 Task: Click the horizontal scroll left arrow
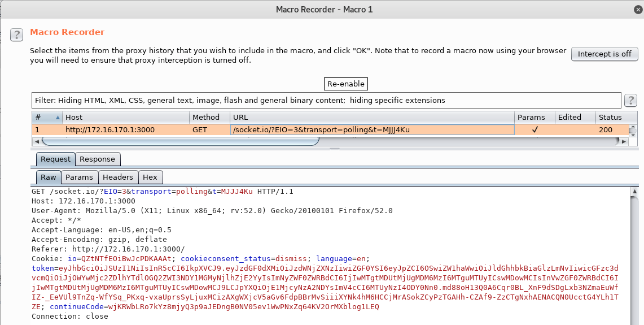pyautogui.click(x=37, y=141)
